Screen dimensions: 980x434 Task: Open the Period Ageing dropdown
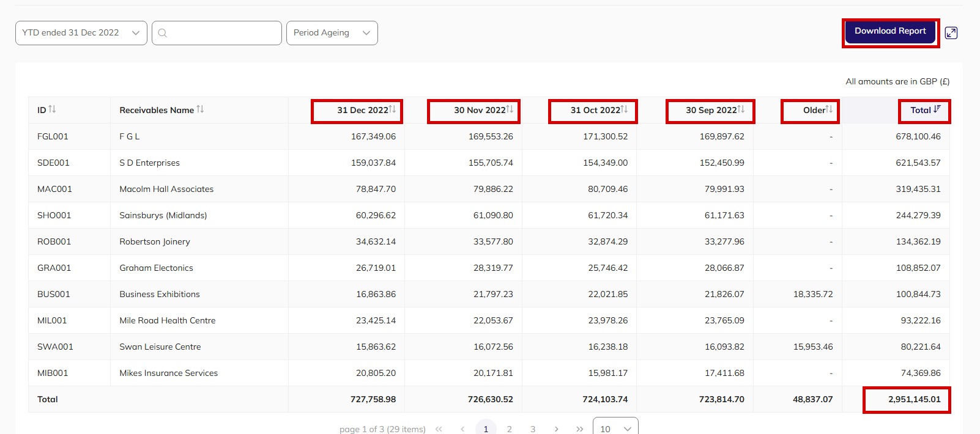tap(332, 33)
